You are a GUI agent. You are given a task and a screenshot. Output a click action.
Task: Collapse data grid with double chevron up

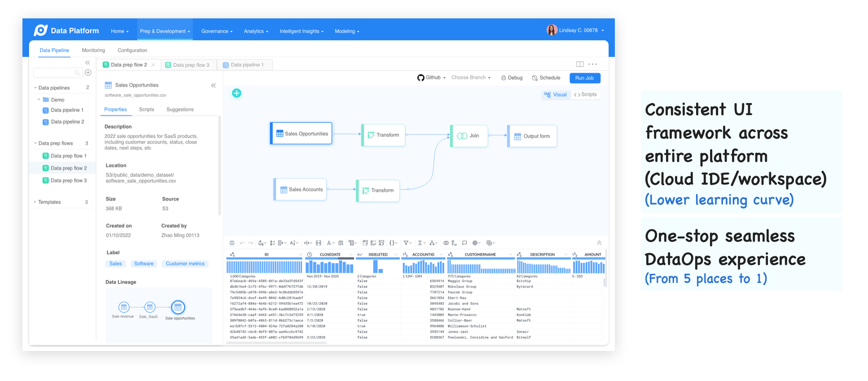(x=599, y=243)
